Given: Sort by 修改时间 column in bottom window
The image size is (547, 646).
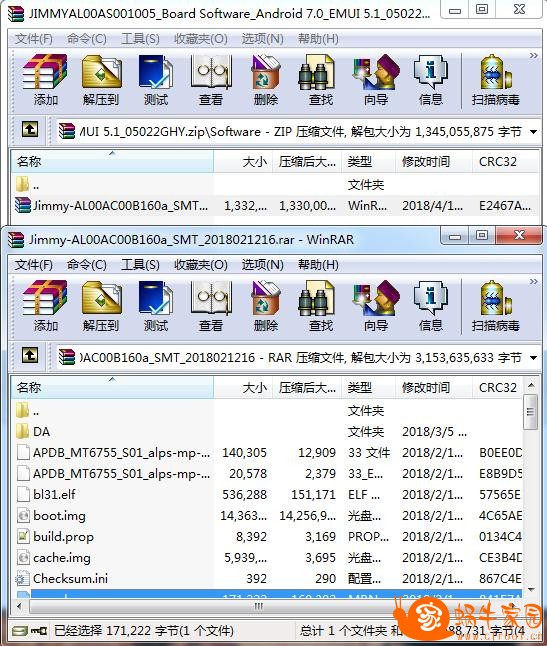Looking at the screenshot, I should point(433,388).
